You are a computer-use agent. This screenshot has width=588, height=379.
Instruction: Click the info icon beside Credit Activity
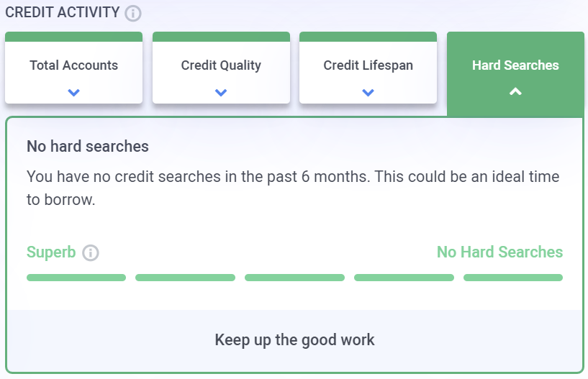pyautogui.click(x=132, y=13)
